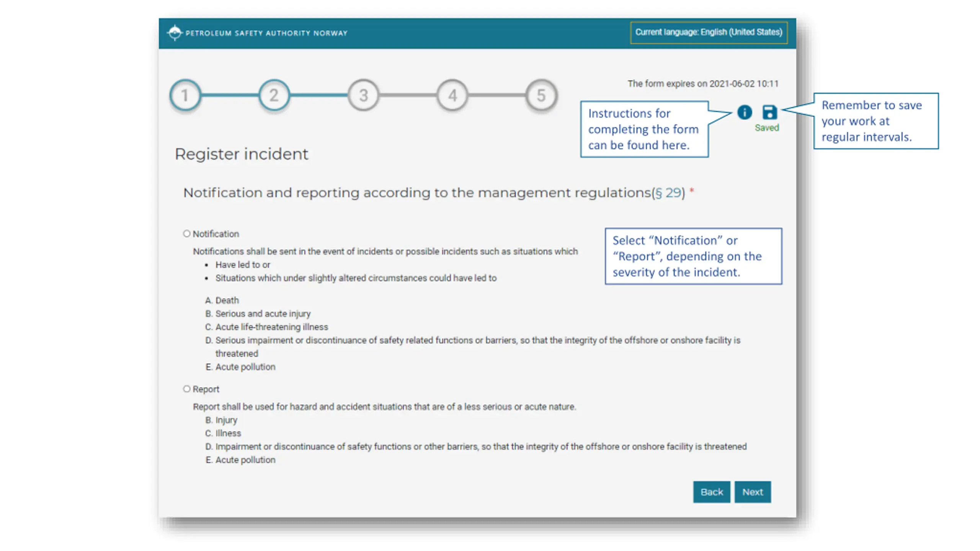Viewport: 980px width, 551px height.
Task: Click the Back button
Action: pos(712,492)
